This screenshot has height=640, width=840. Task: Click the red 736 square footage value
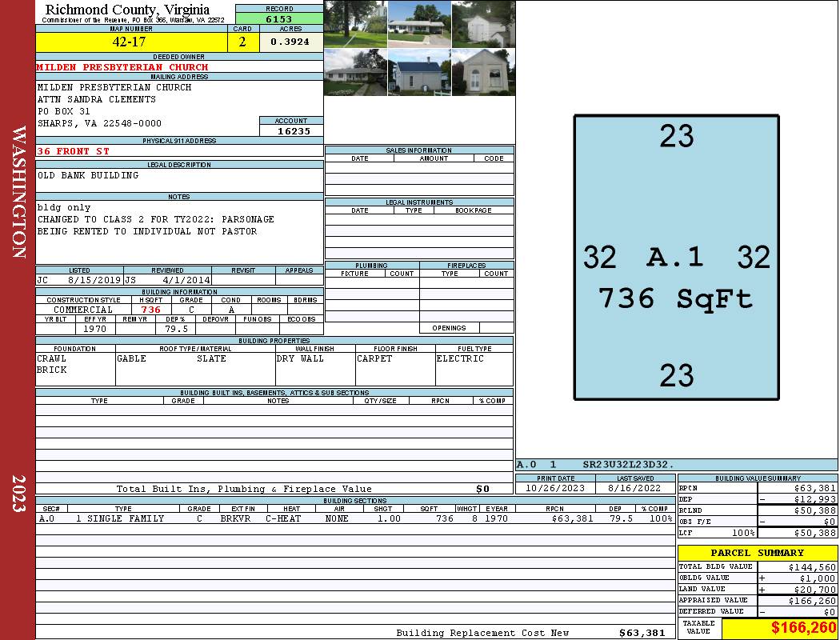[x=150, y=310]
